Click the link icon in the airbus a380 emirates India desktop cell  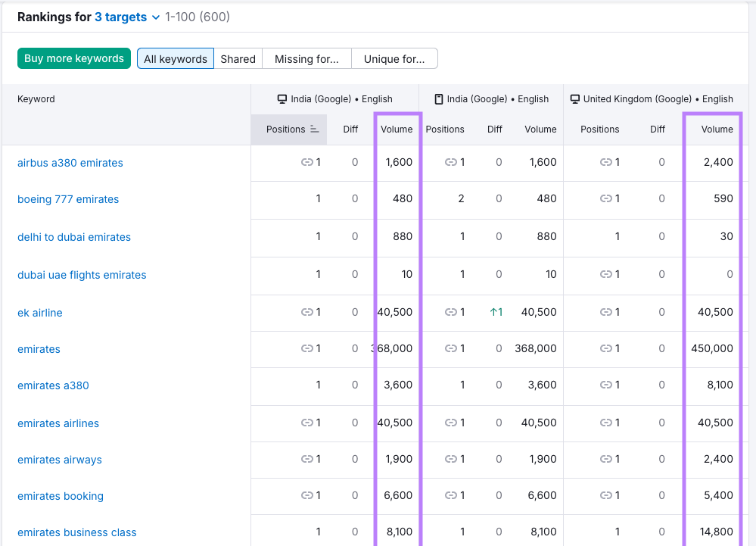[306, 162]
